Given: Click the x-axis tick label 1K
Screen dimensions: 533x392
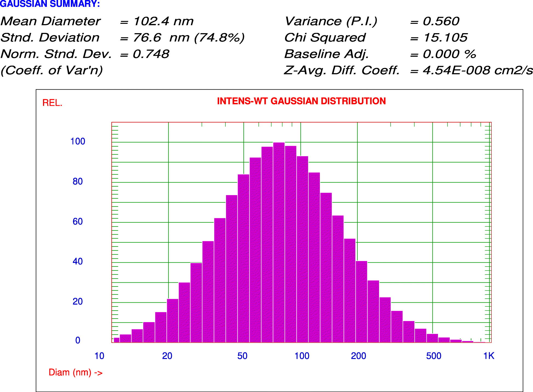Looking at the screenshot, I should [489, 356].
